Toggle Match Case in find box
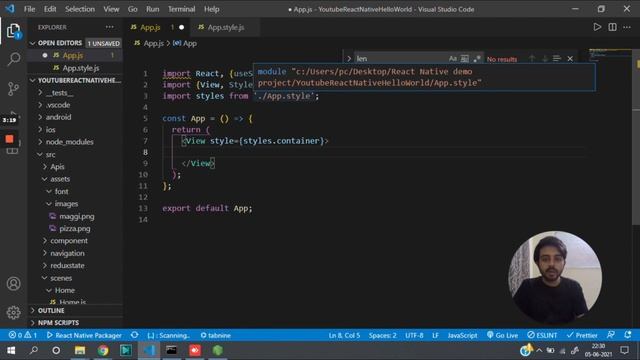The width and height of the screenshot is (640, 360). [x=453, y=59]
